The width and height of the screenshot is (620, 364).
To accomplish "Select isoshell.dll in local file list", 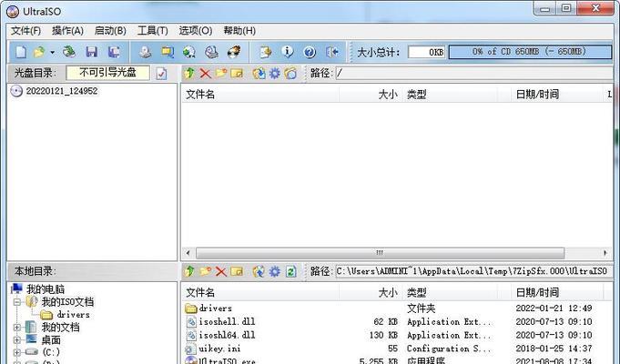I will (x=227, y=321).
